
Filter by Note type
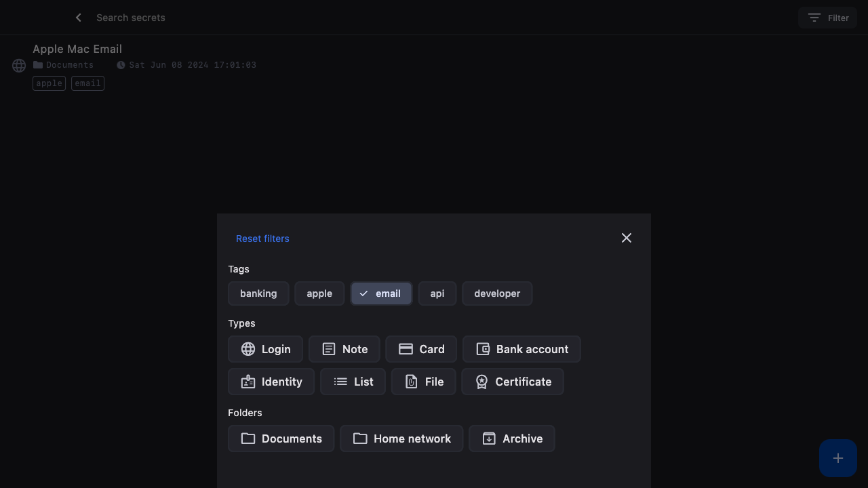[x=344, y=349]
